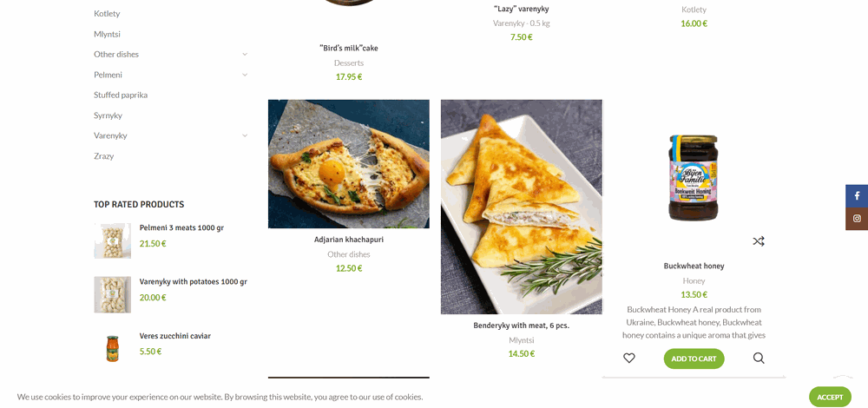This screenshot has width=868, height=408.
Task: Click compare icon on Buckwheat honey
Action: (x=759, y=241)
